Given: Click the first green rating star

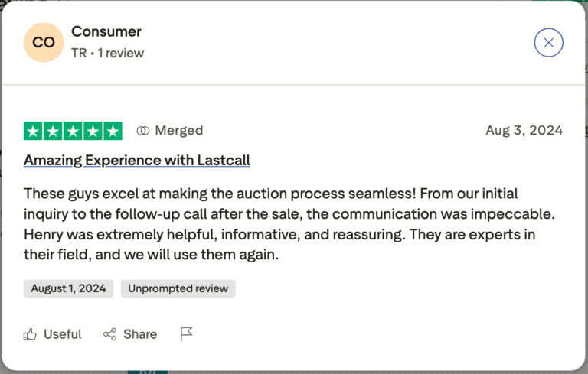Looking at the screenshot, I should [33, 131].
